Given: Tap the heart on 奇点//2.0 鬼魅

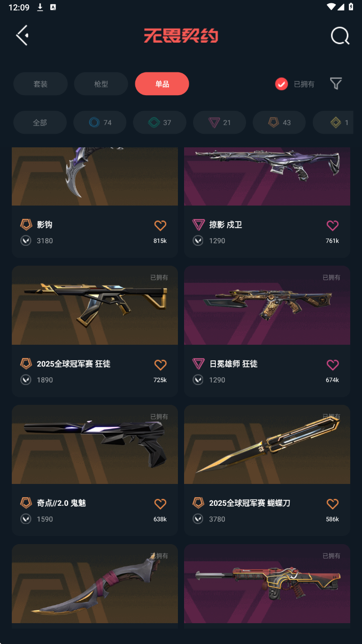Looking at the screenshot, I should click(x=160, y=504).
